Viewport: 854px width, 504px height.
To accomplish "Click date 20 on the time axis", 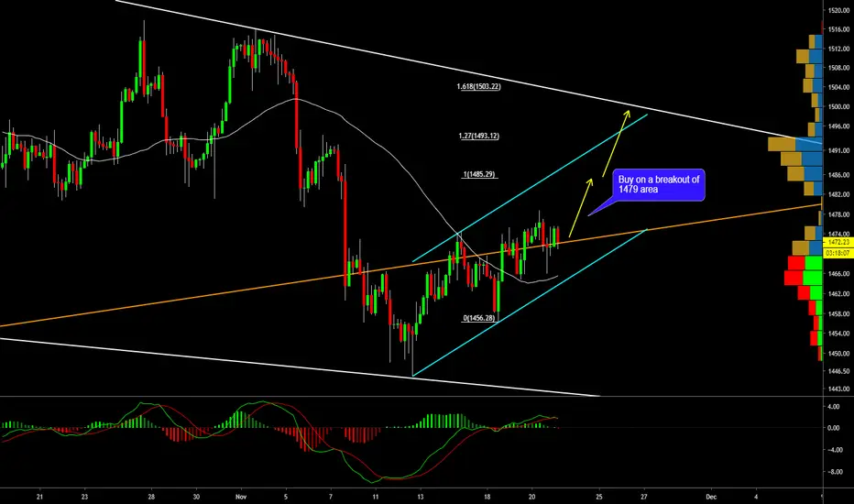I will point(531,497).
